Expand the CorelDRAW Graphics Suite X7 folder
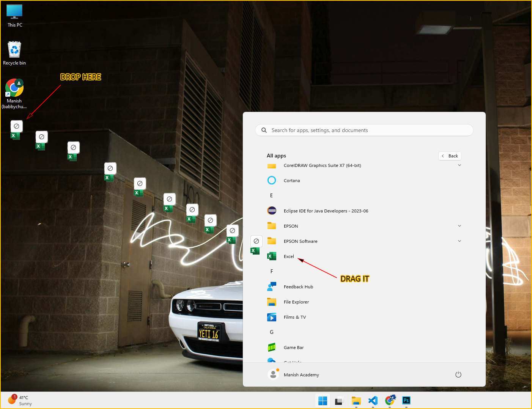The width and height of the screenshot is (532, 409). tap(459, 165)
